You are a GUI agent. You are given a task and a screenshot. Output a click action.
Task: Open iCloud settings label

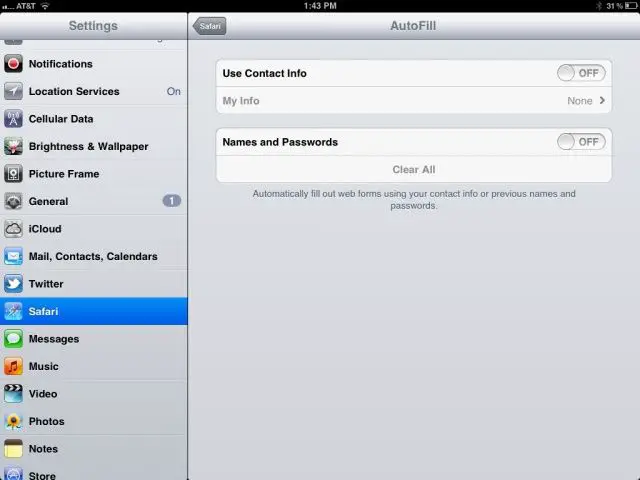click(45, 229)
